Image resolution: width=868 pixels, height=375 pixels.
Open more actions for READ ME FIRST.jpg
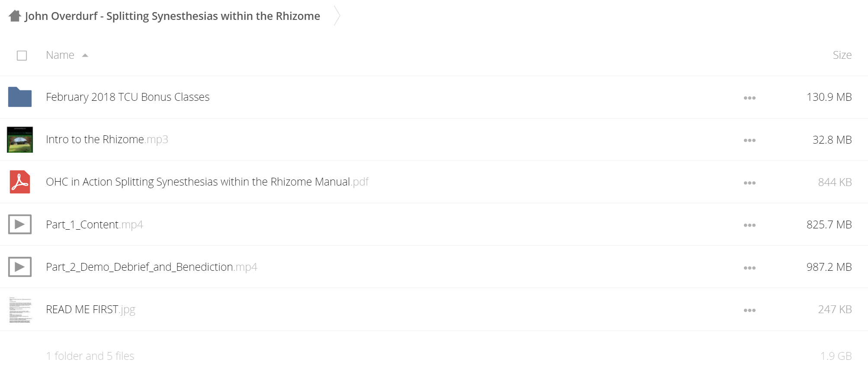pyautogui.click(x=749, y=310)
